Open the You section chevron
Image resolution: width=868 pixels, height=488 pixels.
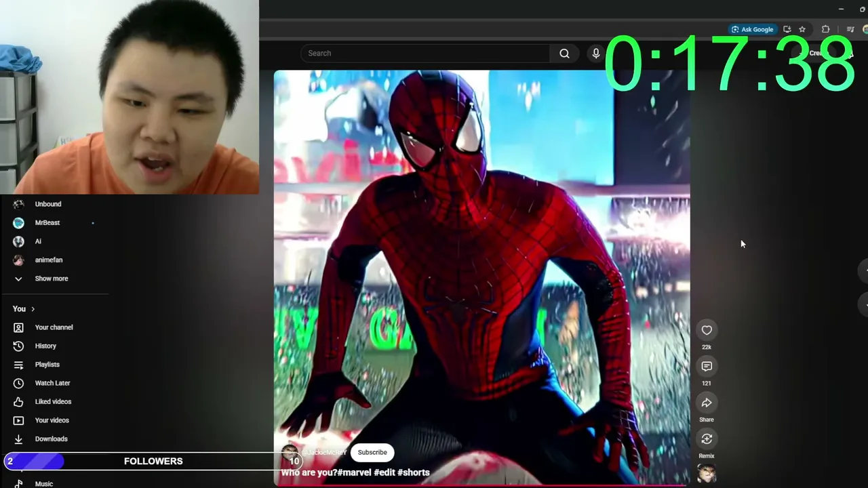pyautogui.click(x=33, y=309)
